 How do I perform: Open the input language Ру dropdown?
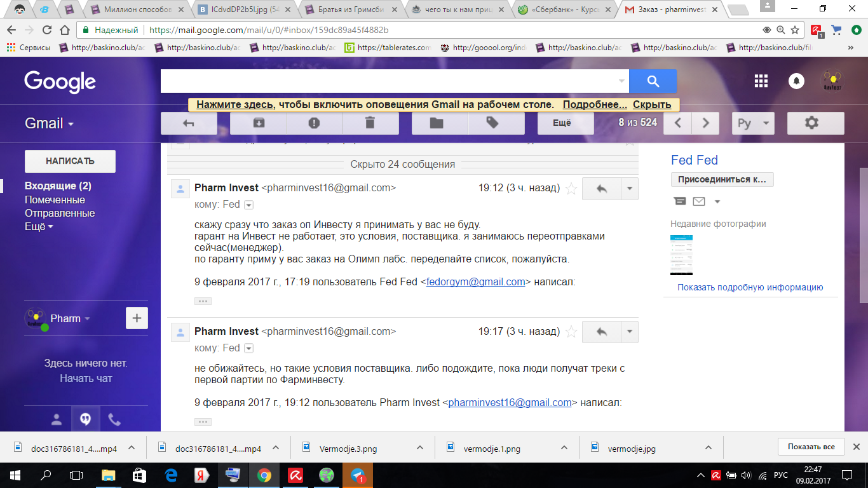click(753, 123)
